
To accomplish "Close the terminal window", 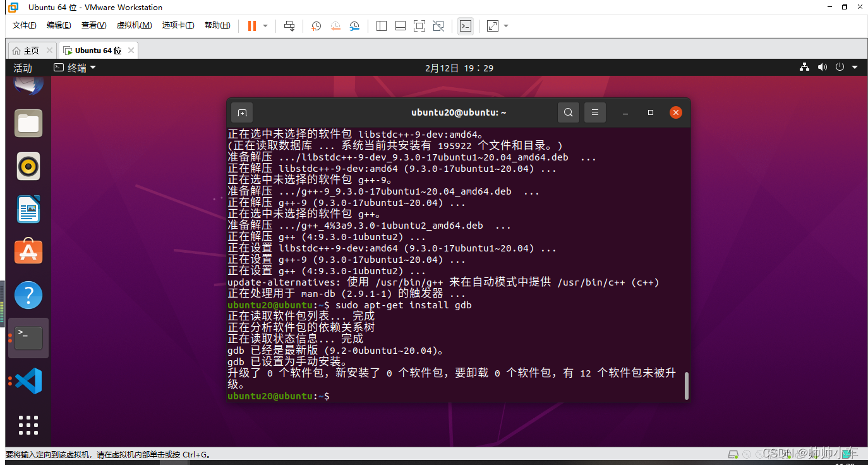I will click(x=676, y=112).
